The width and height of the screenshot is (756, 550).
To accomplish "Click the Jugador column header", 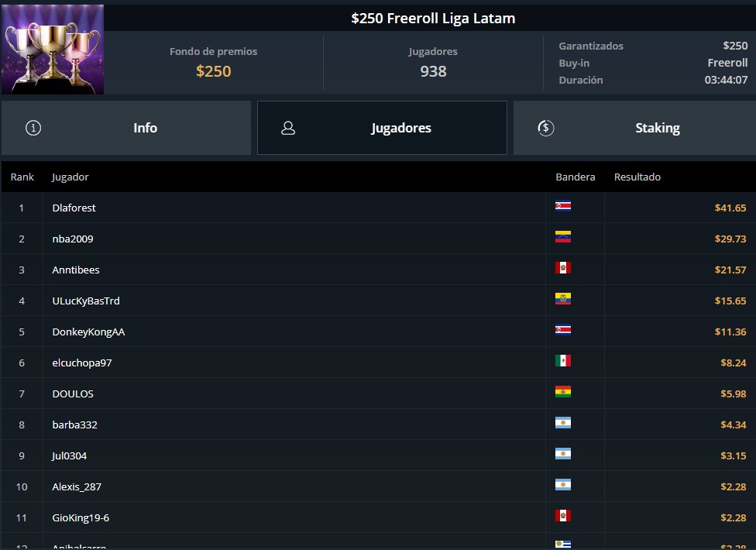I will [x=70, y=177].
